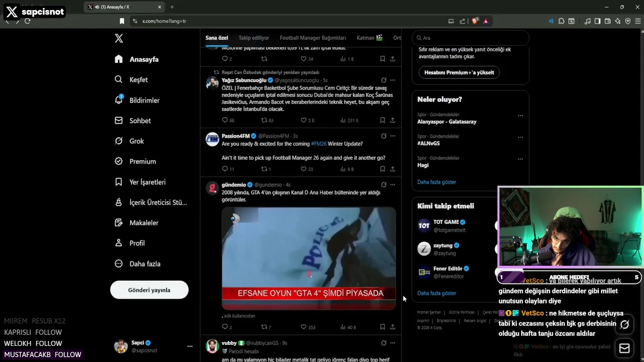Screen dimensions: 644x362
Task: Open the browser main menu
Action: click(x=638, y=21)
